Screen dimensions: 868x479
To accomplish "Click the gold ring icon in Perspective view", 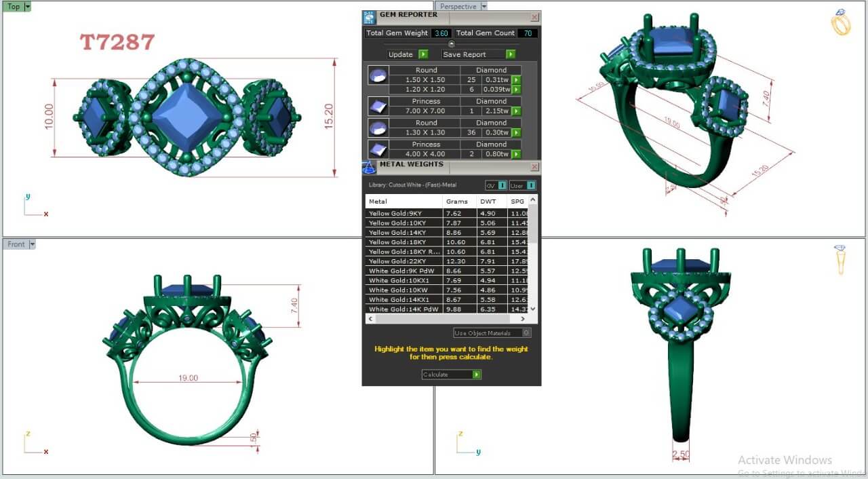I will tap(841, 22).
